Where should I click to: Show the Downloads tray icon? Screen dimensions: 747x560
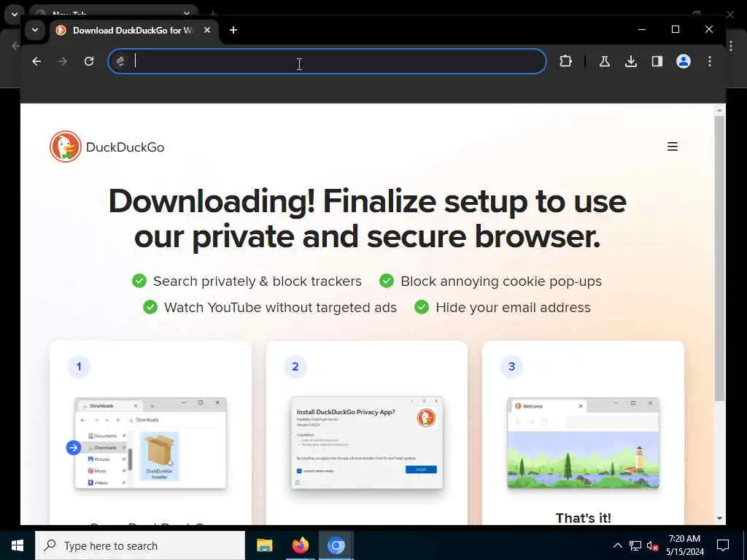631,61
